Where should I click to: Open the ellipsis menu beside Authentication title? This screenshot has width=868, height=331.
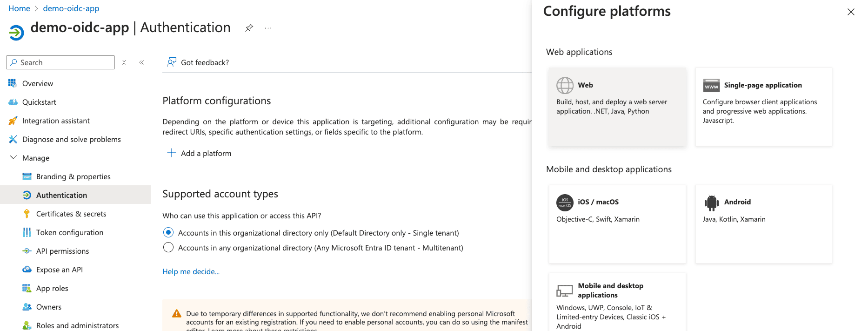[x=267, y=28]
